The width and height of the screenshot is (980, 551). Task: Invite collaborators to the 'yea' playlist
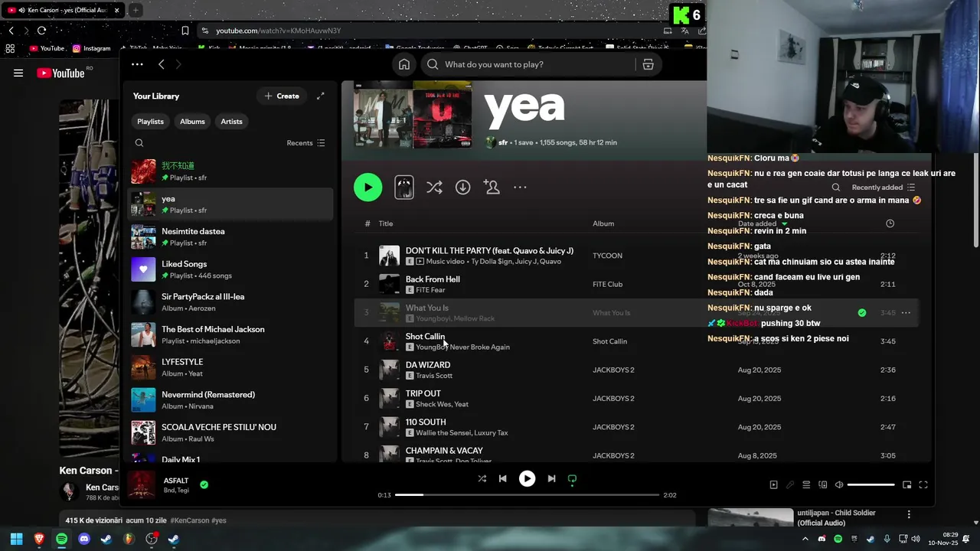[492, 187]
